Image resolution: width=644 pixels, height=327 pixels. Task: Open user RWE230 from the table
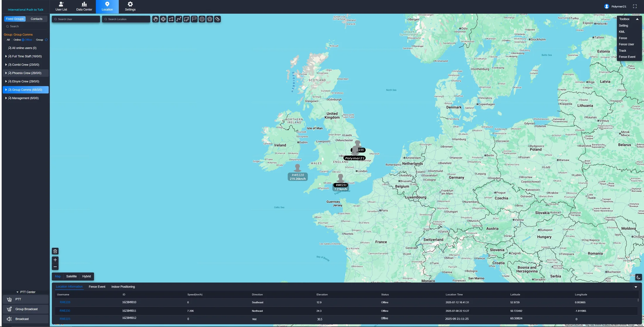coord(65,311)
